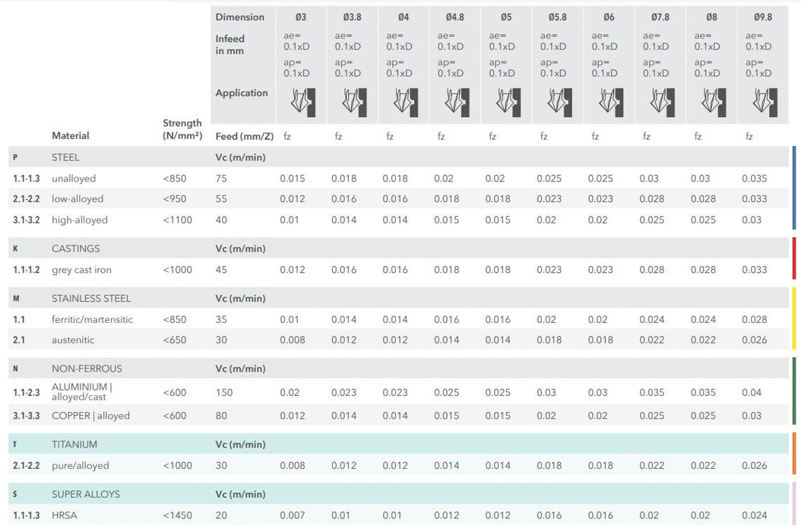Click the Material column header
The height and width of the screenshot is (532, 801).
[x=70, y=135]
